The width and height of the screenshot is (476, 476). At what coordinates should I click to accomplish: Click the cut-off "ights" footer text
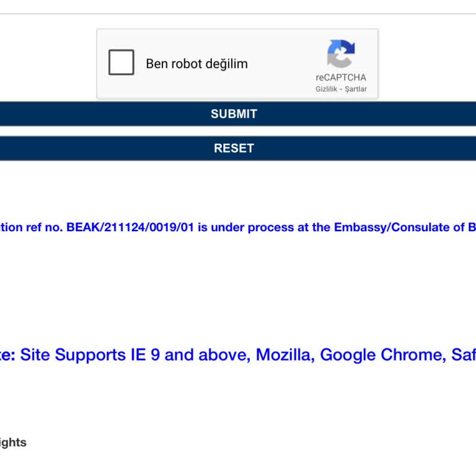click(13, 443)
